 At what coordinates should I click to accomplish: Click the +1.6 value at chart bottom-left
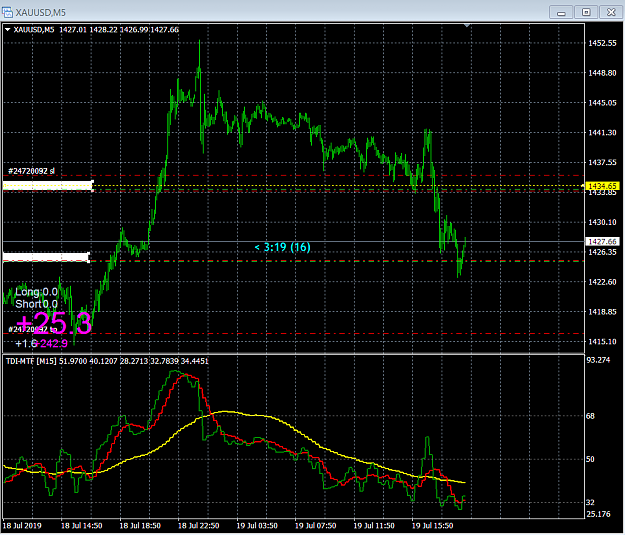click(x=26, y=343)
